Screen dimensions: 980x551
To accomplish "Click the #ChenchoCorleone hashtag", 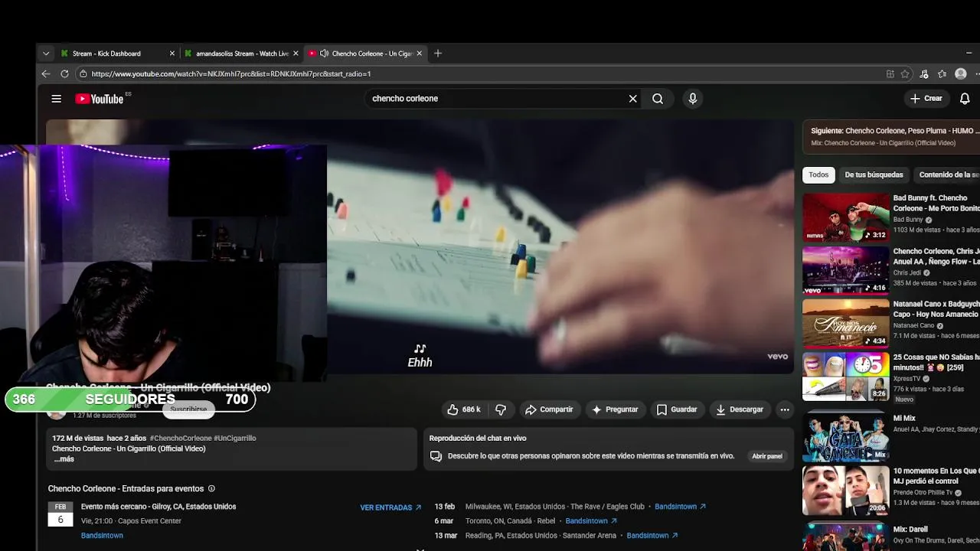I will point(180,439).
